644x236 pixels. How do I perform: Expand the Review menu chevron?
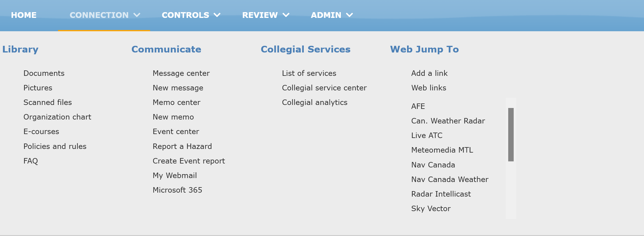pos(286,15)
